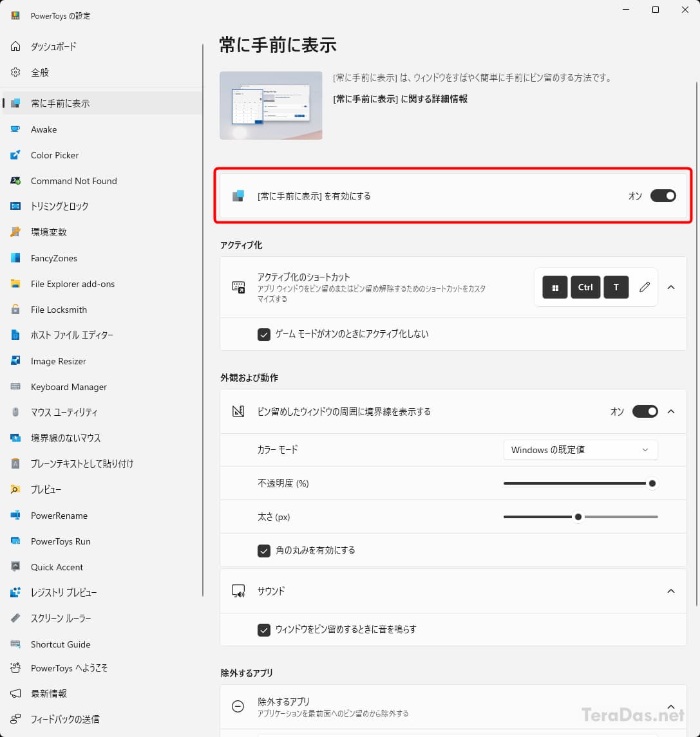Click the T key in shortcut
This screenshot has height=737, width=700.
(616, 287)
